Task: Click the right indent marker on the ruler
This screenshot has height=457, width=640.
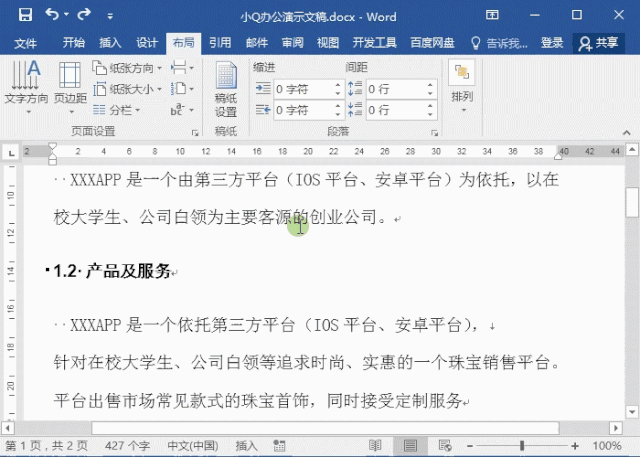Action: point(558,157)
